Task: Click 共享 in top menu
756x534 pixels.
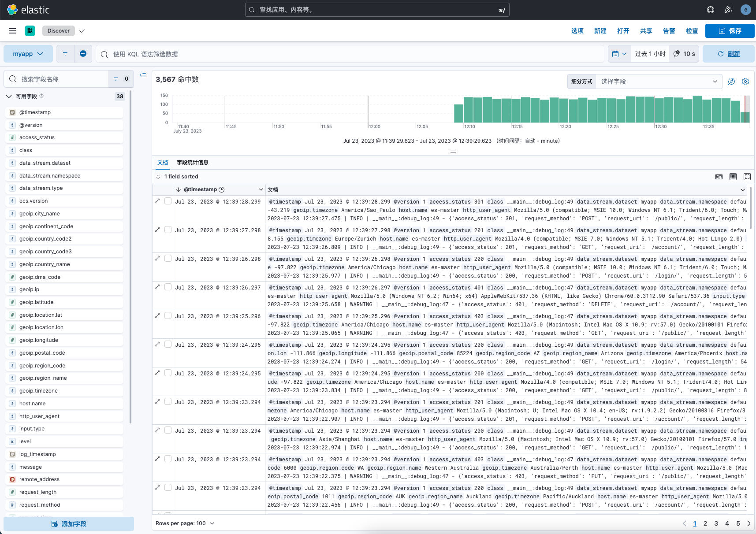Action: 646,31
